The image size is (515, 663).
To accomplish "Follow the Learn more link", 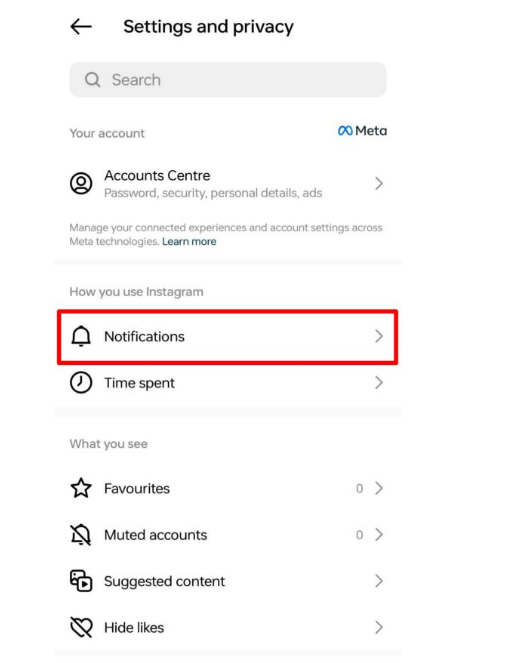I will click(x=189, y=241).
